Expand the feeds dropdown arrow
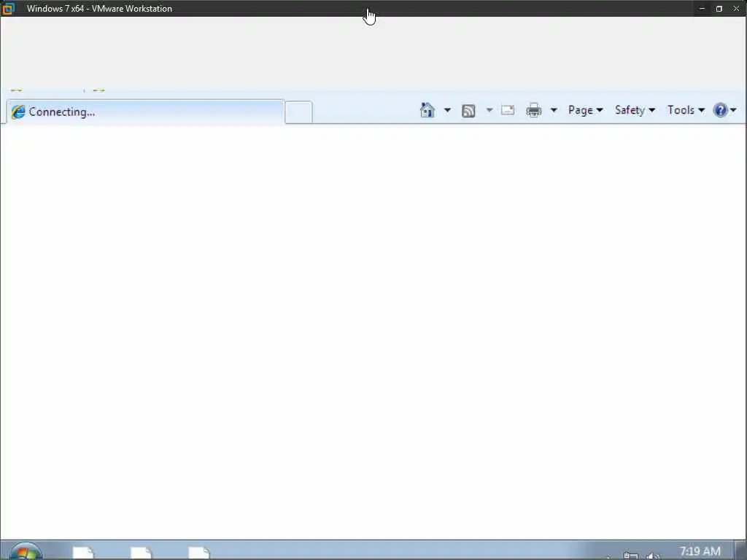This screenshot has height=560, width=747. (489, 111)
